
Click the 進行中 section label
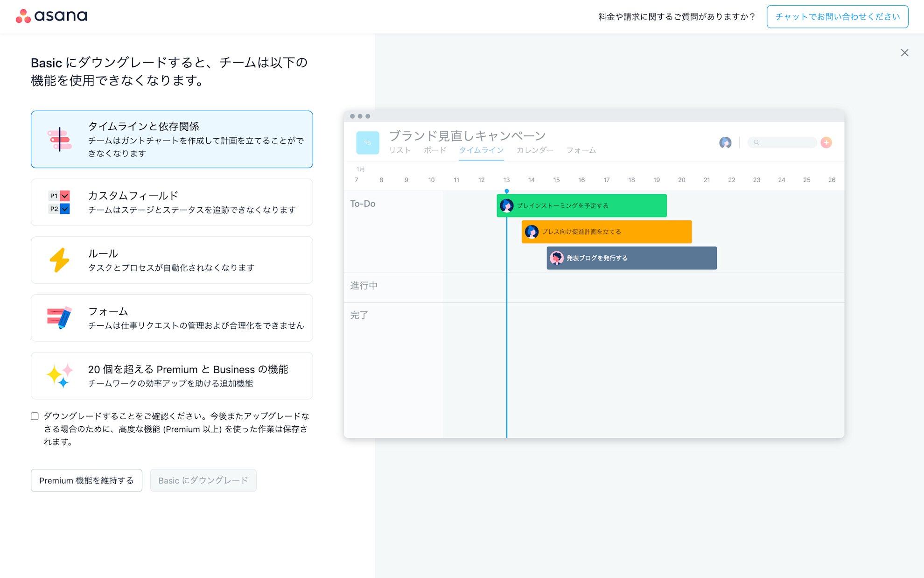click(x=364, y=285)
